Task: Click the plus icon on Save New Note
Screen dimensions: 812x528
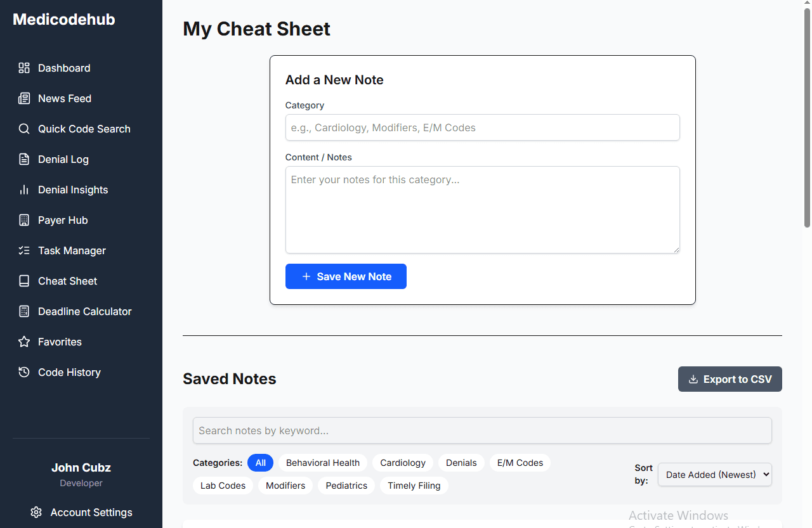Action: point(306,276)
